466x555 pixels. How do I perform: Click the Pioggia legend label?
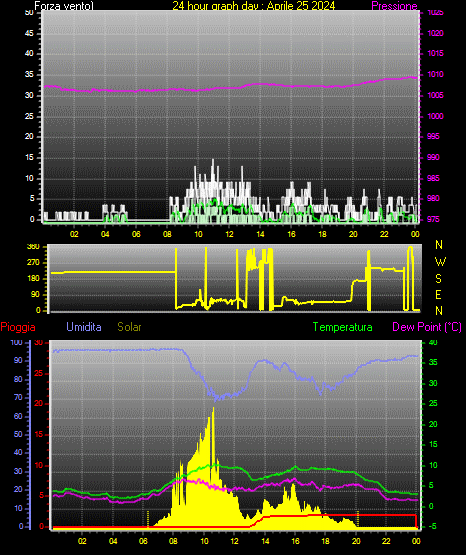click(x=18, y=327)
